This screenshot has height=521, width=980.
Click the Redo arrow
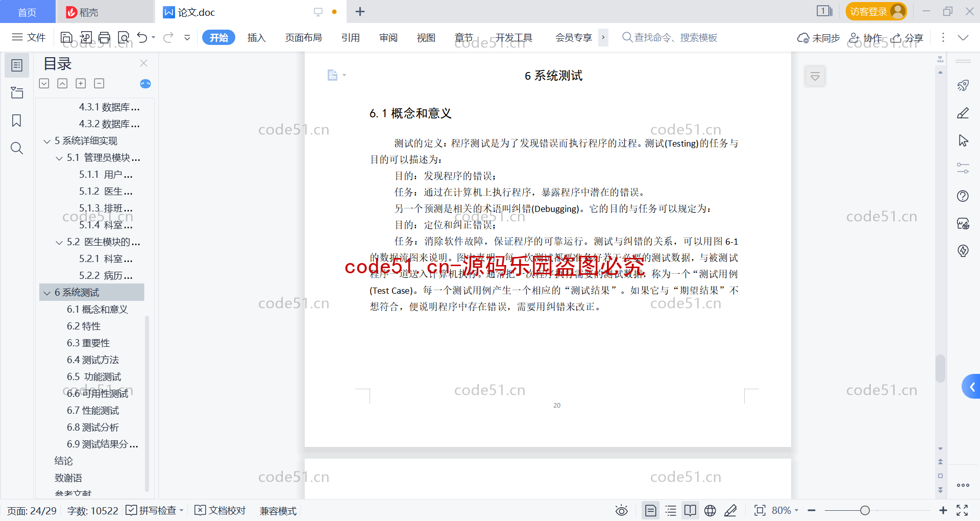click(168, 37)
